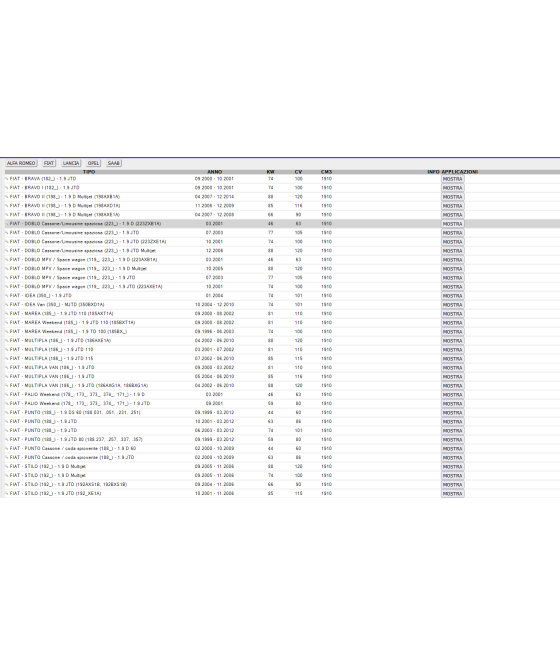Click the ANNO column header

[x=215, y=172]
